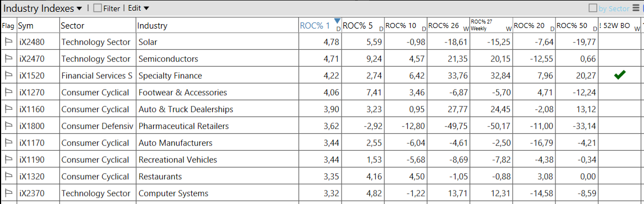The height and width of the screenshot is (204, 644).
Task: Select the Auto & Truck Dealerships industry
Action: [186, 109]
